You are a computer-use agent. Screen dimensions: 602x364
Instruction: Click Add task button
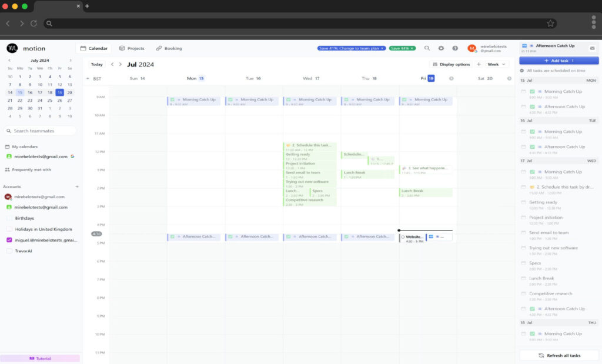(x=559, y=61)
